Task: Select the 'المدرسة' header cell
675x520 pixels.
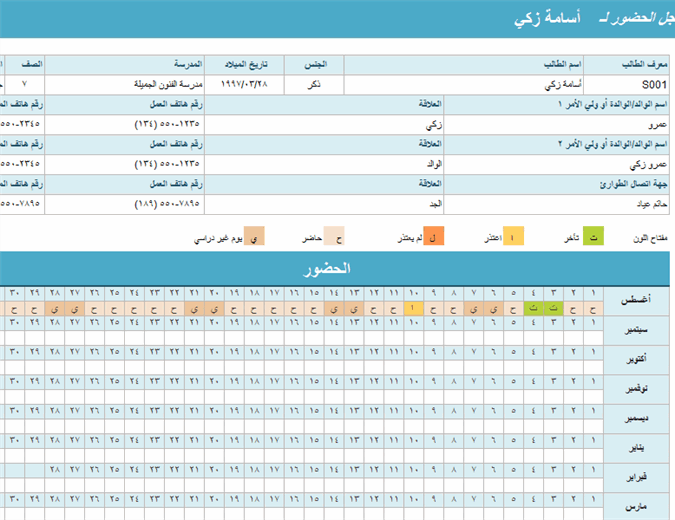Action: 125,65
